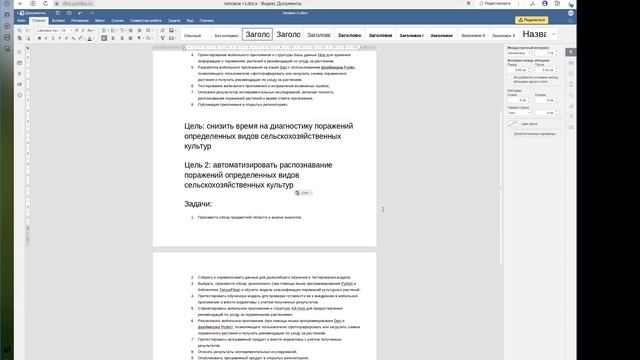Click the heading Цель 2: автоматизировать распознавание

pyautogui.click(x=258, y=175)
